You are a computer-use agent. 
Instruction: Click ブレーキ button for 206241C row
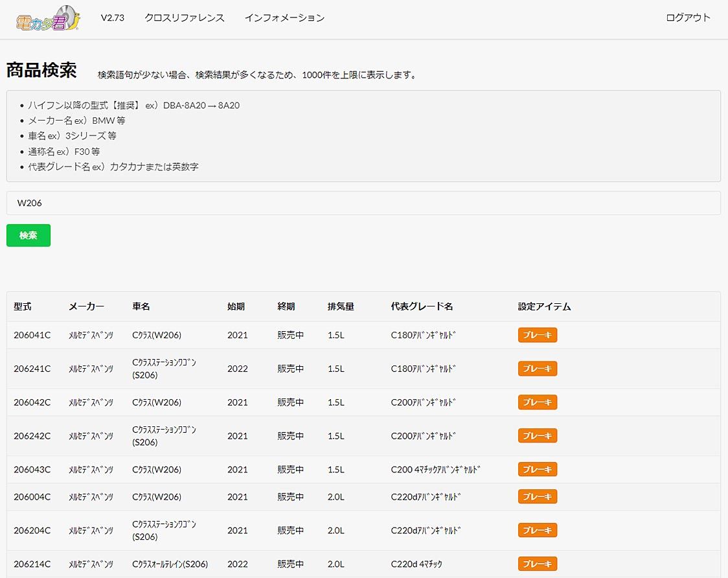click(537, 369)
